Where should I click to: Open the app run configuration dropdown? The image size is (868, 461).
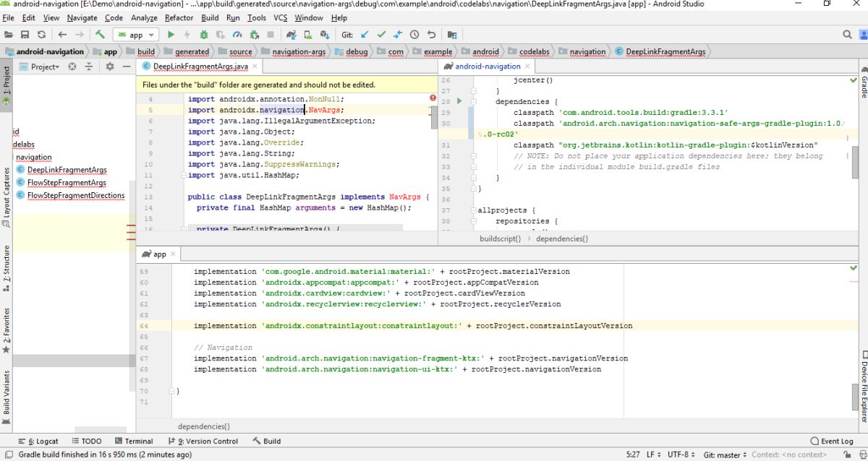click(x=136, y=35)
